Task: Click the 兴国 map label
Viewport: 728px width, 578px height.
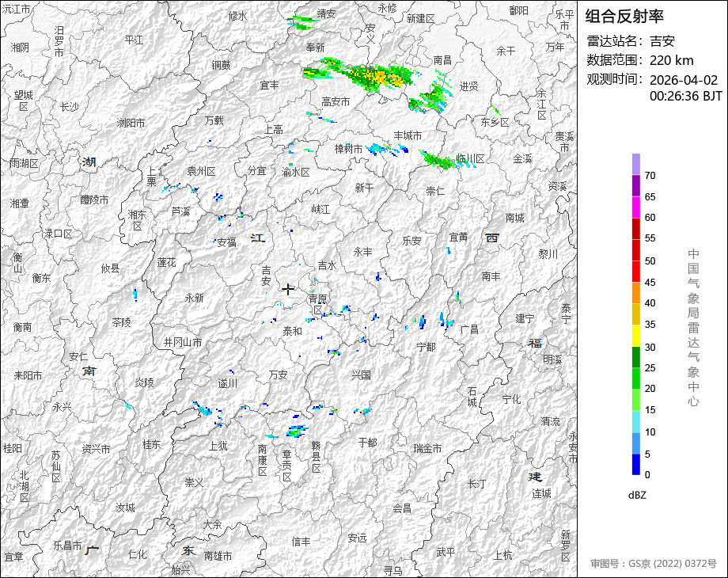Action: point(361,375)
